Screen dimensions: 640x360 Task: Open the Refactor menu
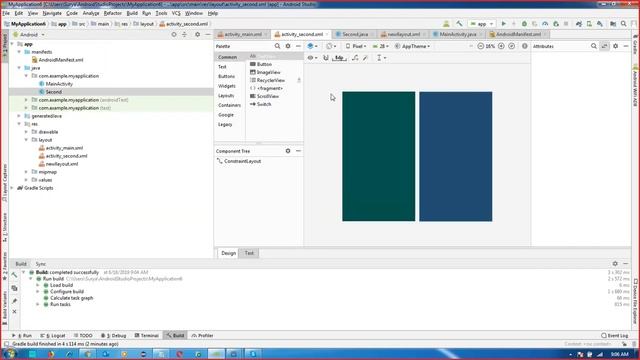tap(113, 13)
